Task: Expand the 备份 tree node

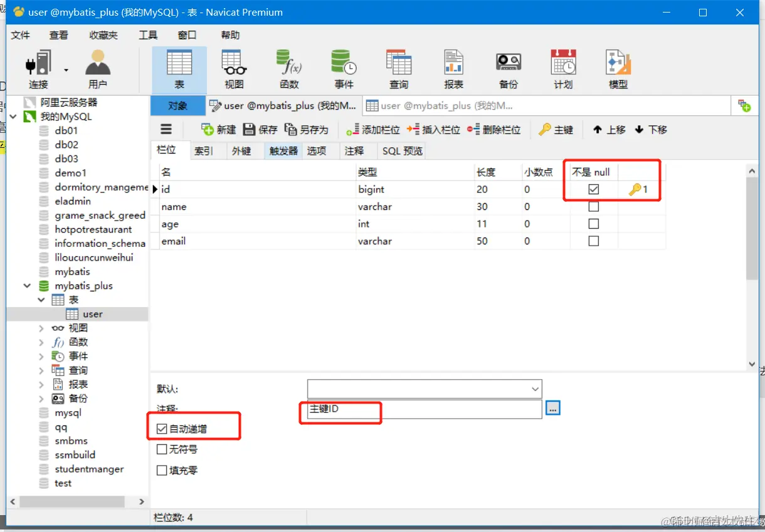Action: point(41,399)
